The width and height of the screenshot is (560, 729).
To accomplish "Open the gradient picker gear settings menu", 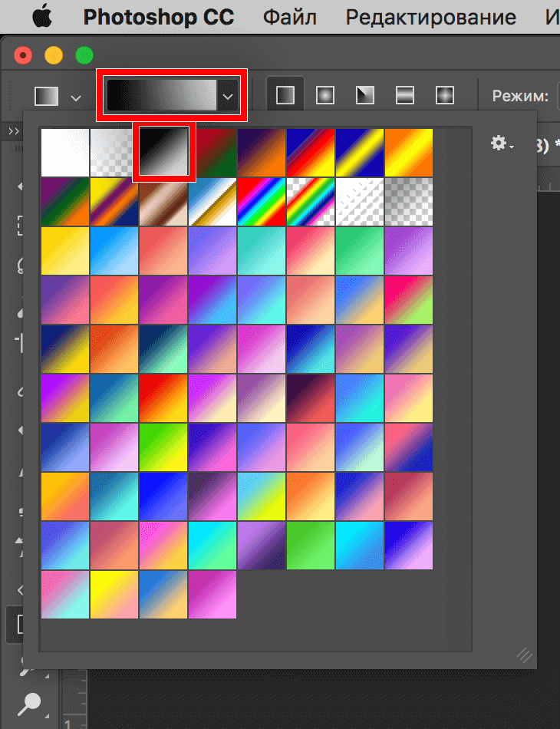I will [502, 143].
